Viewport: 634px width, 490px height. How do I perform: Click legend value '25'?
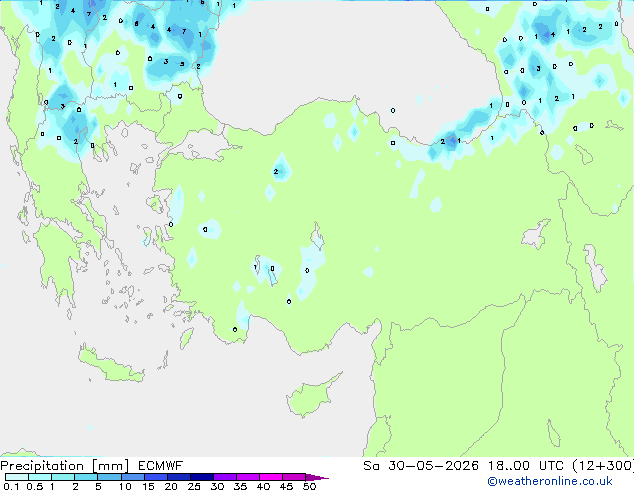tap(194, 486)
